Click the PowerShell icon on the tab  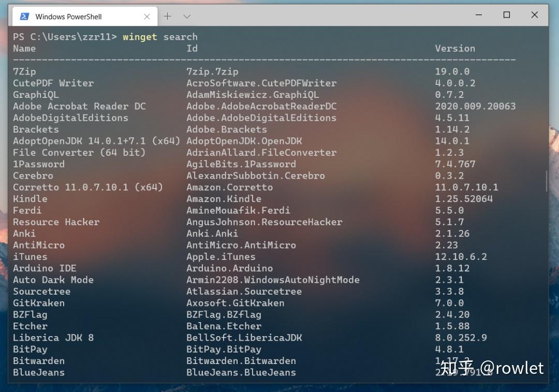[x=23, y=16]
